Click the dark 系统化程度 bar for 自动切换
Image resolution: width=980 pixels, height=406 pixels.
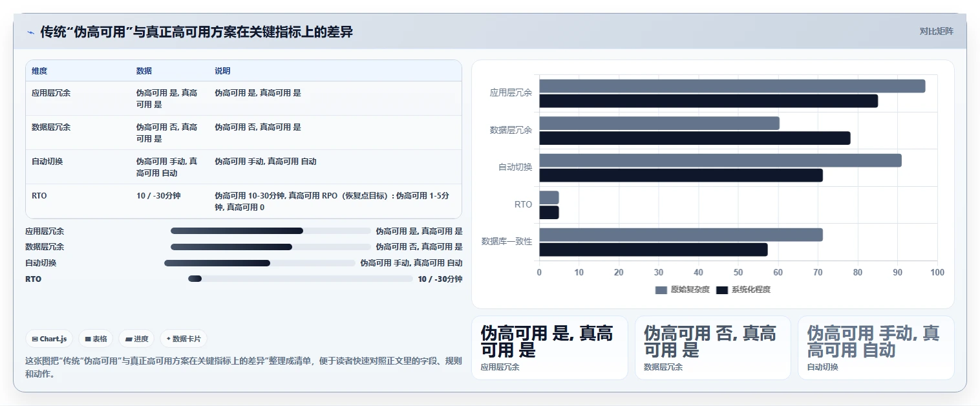(x=681, y=175)
